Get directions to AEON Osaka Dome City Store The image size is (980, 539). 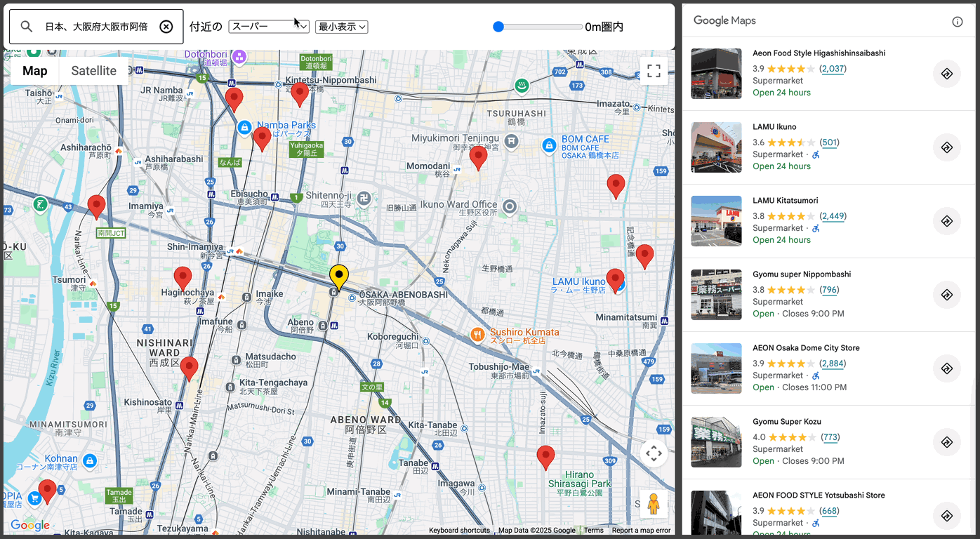(946, 368)
